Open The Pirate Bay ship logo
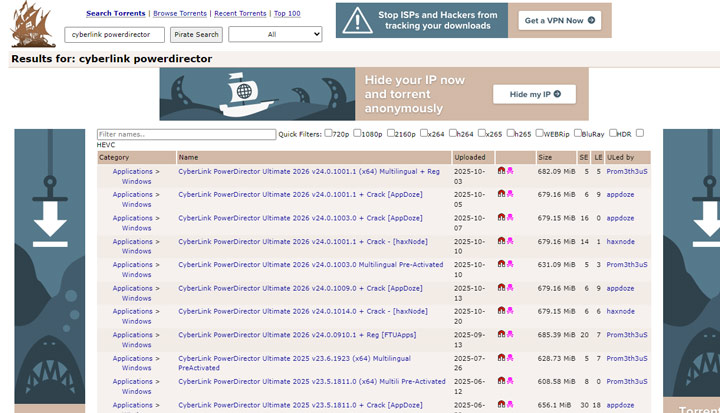Screen dimensions: 720x413 point(32,24)
